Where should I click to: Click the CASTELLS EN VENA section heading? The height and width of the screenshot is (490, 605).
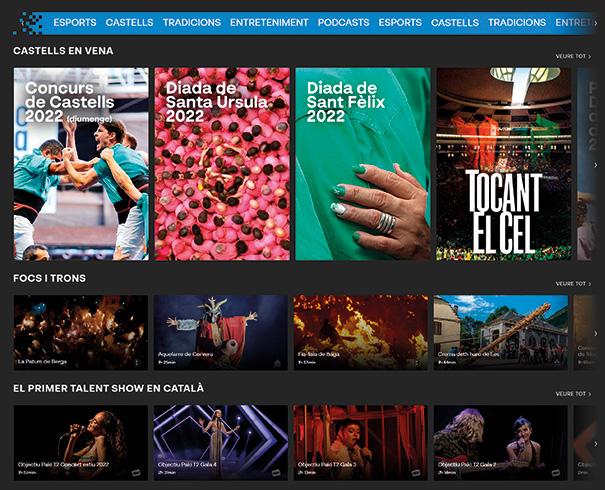[x=63, y=51]
